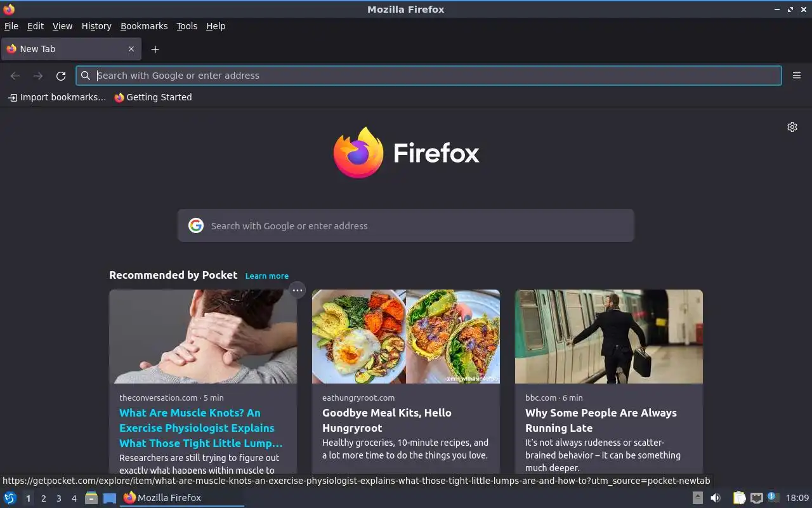Click Researchers are still trying description text

[x=199, y=464]
